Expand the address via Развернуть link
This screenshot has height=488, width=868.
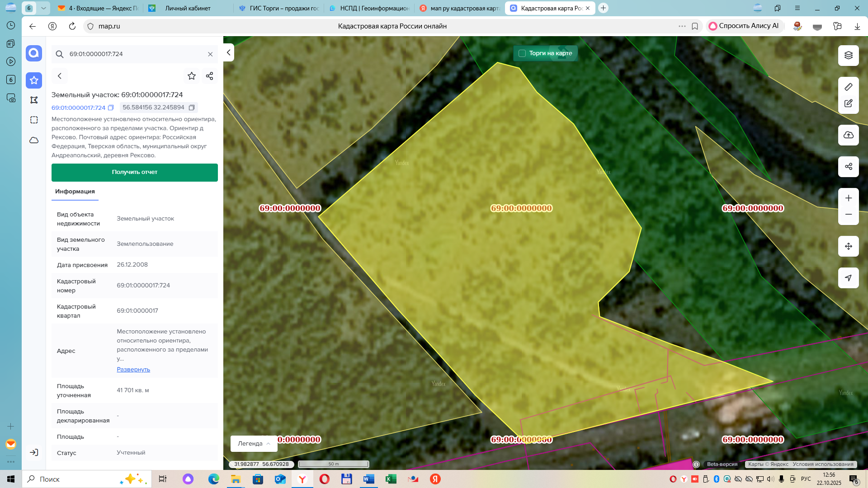[133, 369]
